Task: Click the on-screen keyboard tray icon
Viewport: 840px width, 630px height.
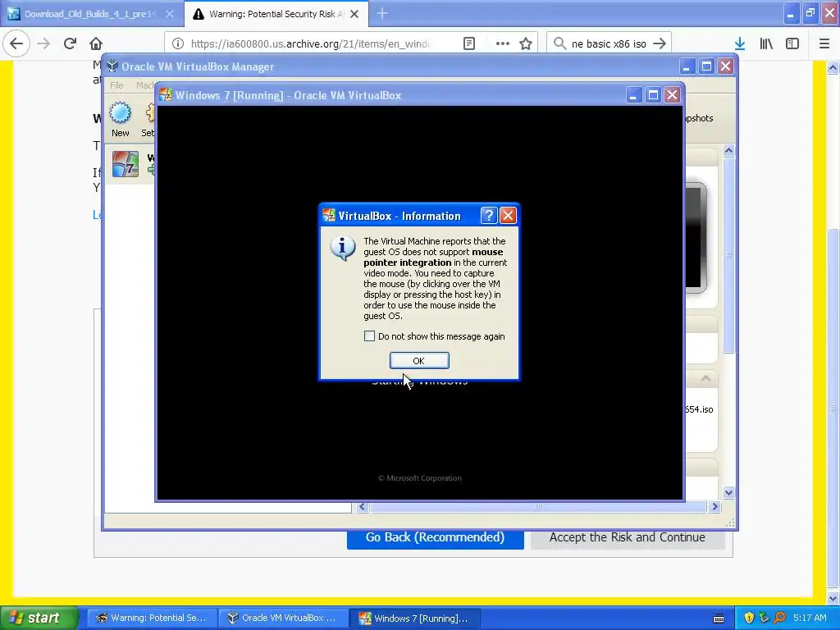Action: click(x=719, y=619)
